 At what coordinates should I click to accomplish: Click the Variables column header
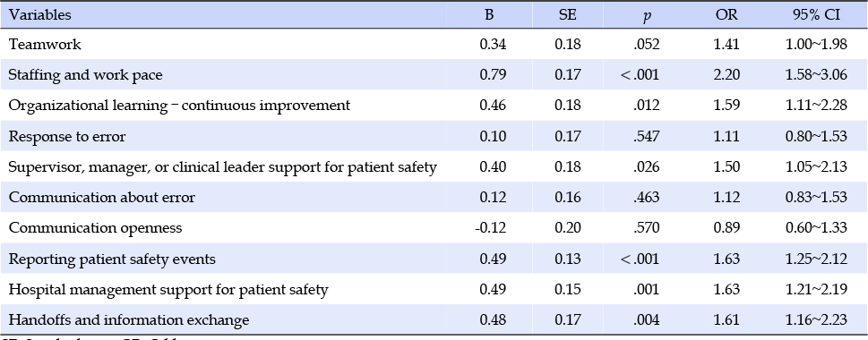point(39,15)
